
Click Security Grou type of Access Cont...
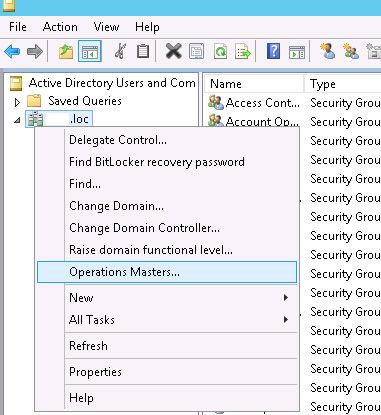point(345,103)
